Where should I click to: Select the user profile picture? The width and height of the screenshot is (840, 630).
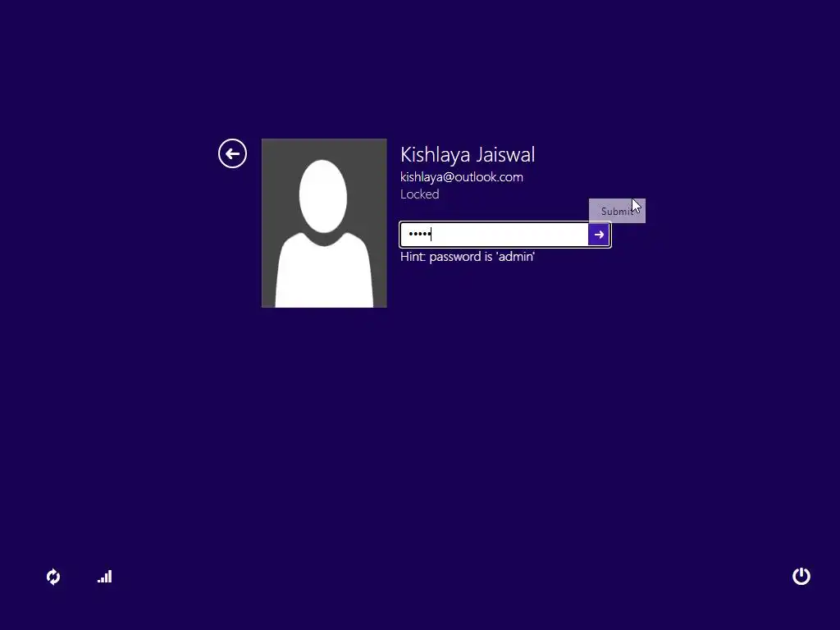[x=324, y=223]
